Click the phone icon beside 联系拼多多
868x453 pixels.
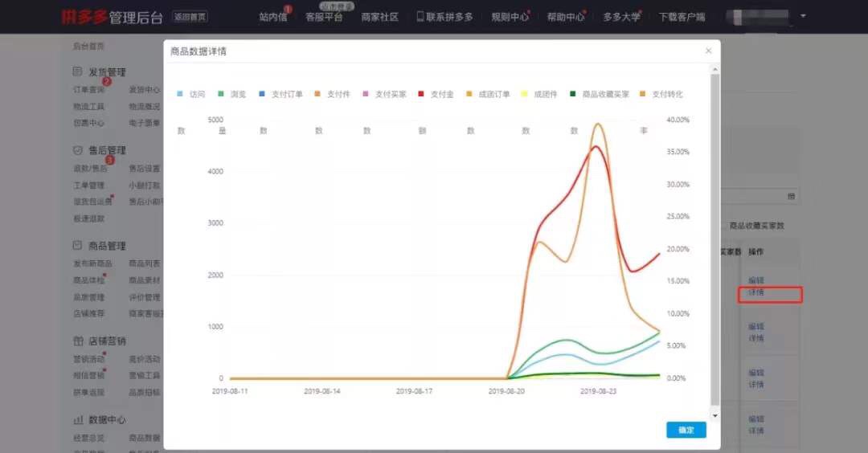420,17
